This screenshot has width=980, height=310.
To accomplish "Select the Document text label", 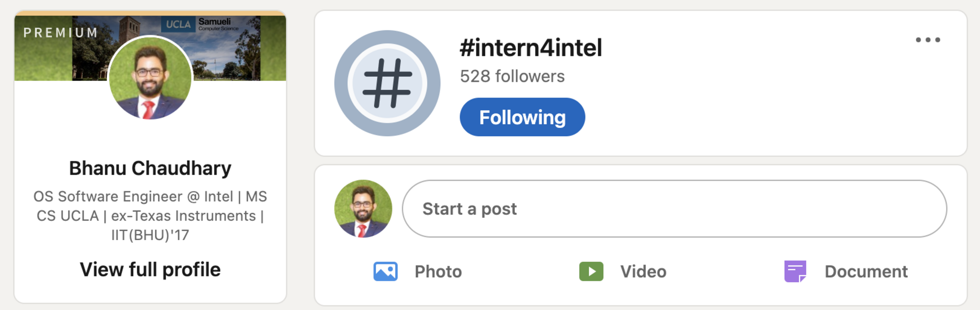I will tap(866, 271).
